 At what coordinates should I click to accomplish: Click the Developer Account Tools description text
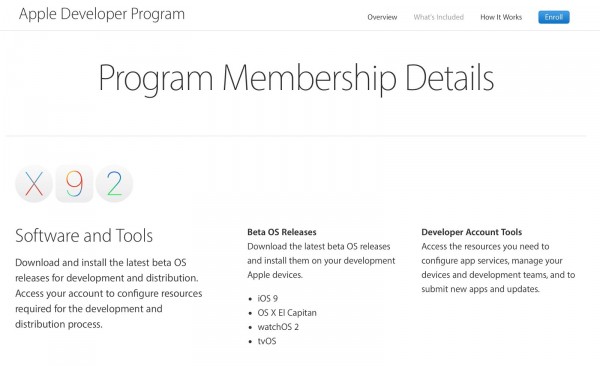[498, 268]
